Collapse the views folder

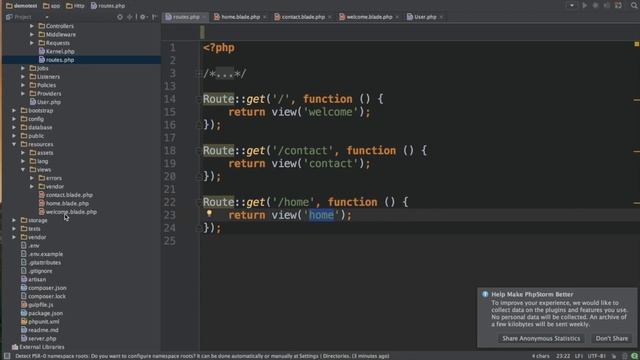coord(23,170)
